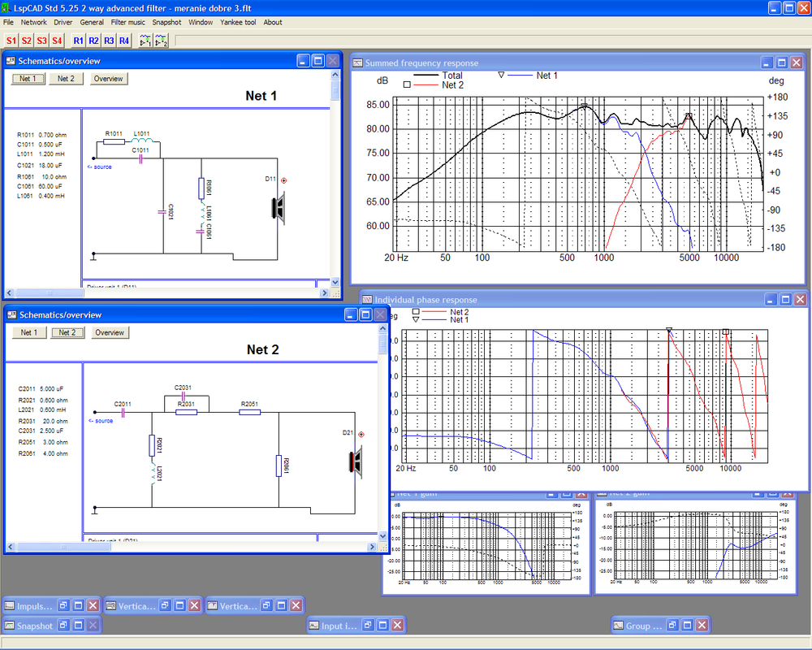Click the scroll-down arrow in the Net 1 schematic window

[x=335, y=282]
